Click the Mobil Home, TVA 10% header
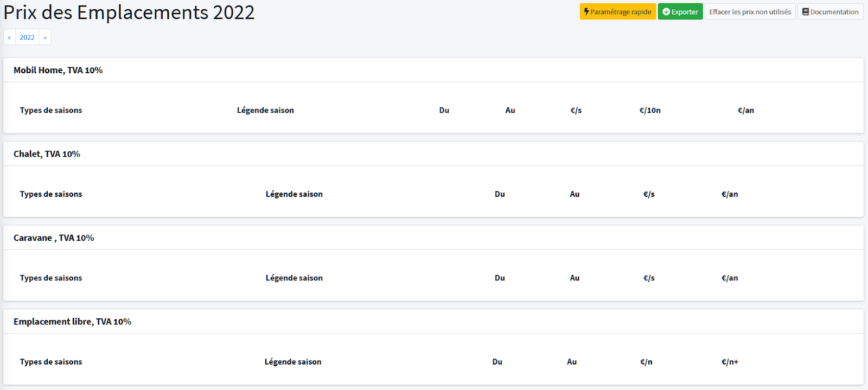The width and height of the screenshot is (868, 390). (x=58, y=71)
